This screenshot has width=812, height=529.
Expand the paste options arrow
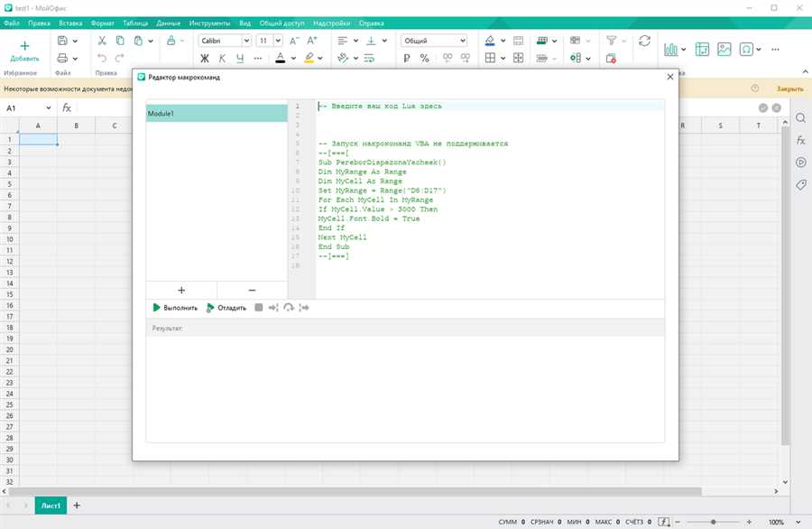coord(151,41)
